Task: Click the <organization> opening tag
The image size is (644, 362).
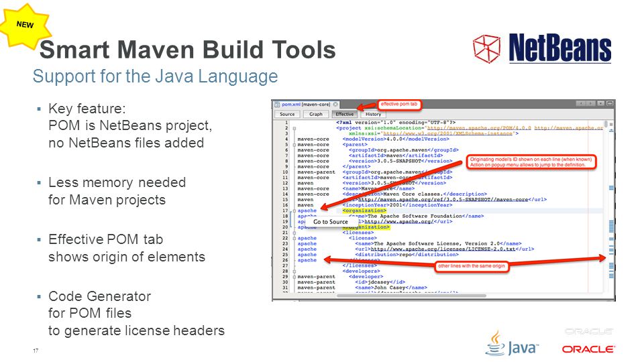Action: [x=364, y=210]
